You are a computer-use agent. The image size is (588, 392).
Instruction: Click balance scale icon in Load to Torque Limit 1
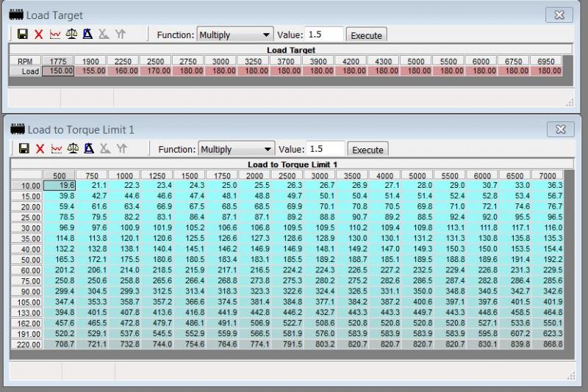pyautogui.click(x=73, y=149)
